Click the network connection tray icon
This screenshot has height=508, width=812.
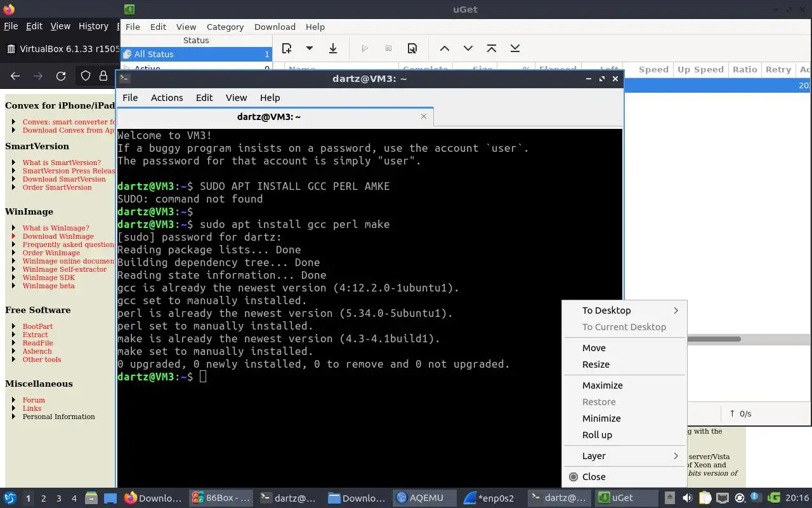point(722,498)
